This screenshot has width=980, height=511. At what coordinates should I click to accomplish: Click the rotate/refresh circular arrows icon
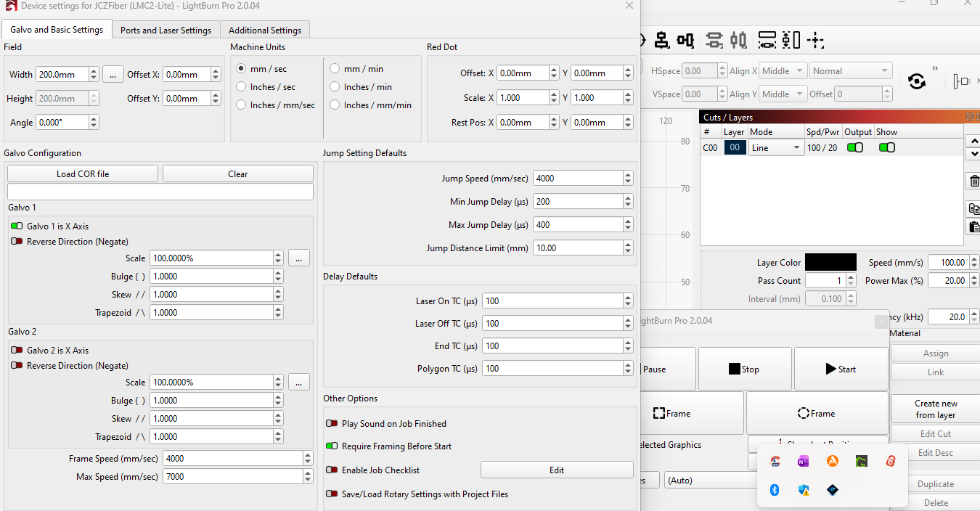916,81
